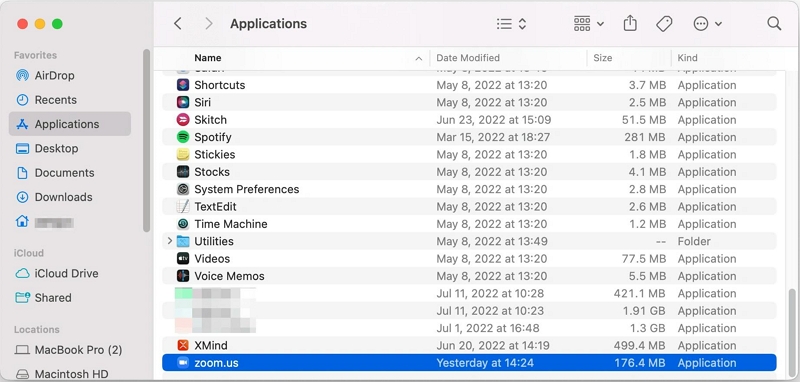Click the 'Mar 15, 2022 at 18:27' date

tap(493, 137)
